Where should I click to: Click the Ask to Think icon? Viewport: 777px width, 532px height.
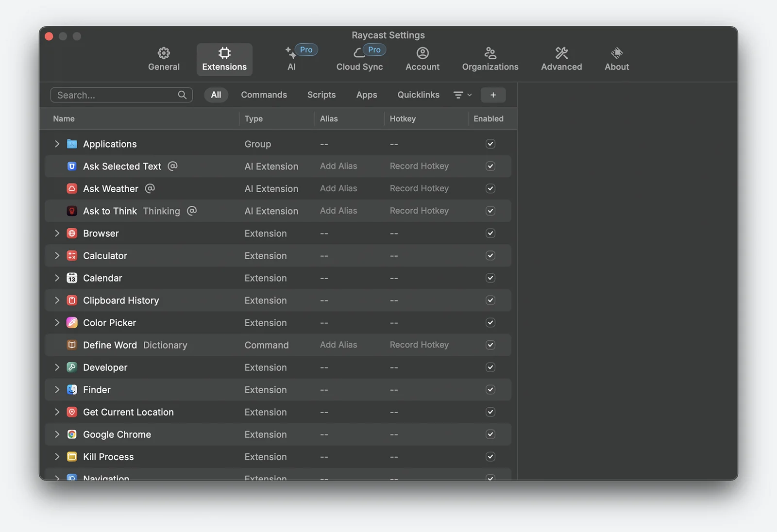coord(72,211)
